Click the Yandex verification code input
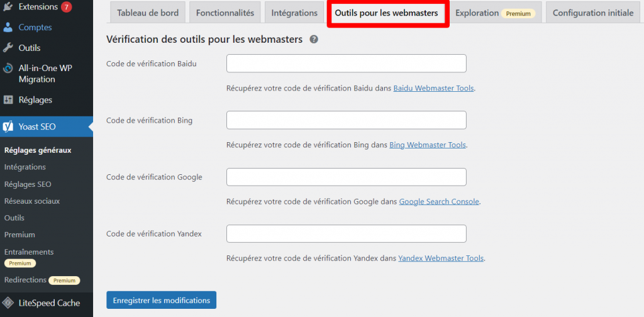This screenshot has width=644, height=317. coord(346,234)
